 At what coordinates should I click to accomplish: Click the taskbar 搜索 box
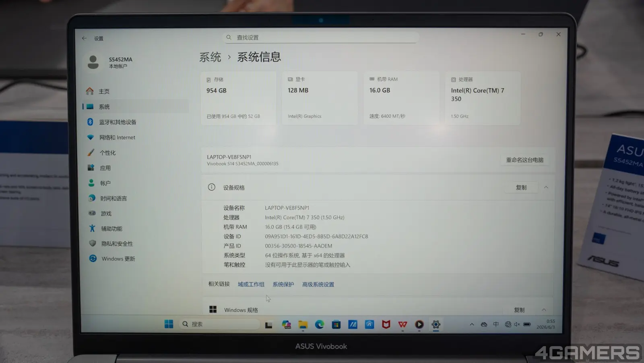pyautogui.click(x=219, y=324)
